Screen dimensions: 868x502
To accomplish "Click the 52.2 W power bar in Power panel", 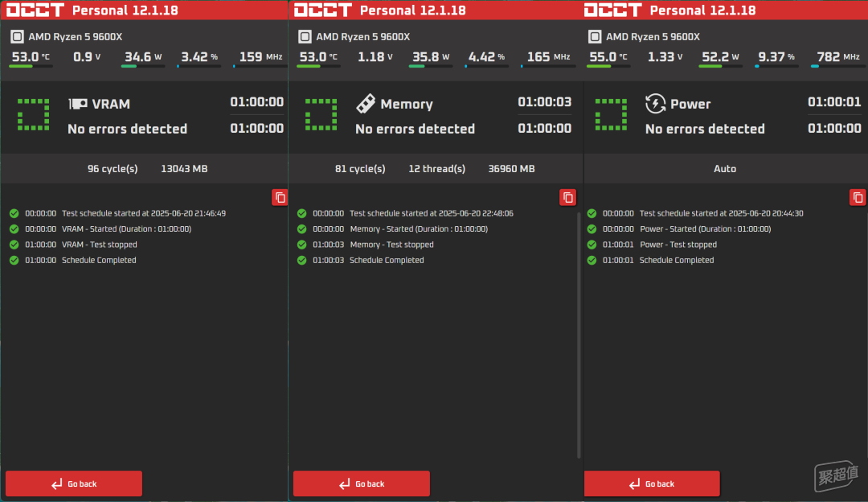I will [721, 67].
